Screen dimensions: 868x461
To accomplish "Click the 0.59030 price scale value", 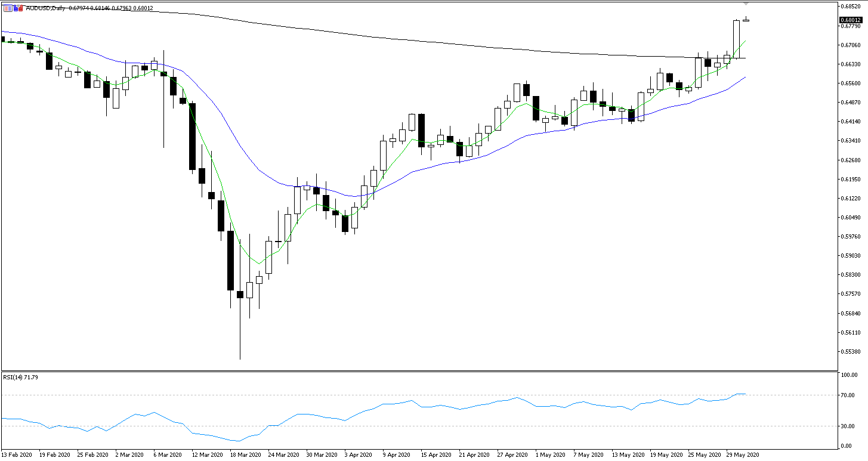I will [x=850, y=255].
